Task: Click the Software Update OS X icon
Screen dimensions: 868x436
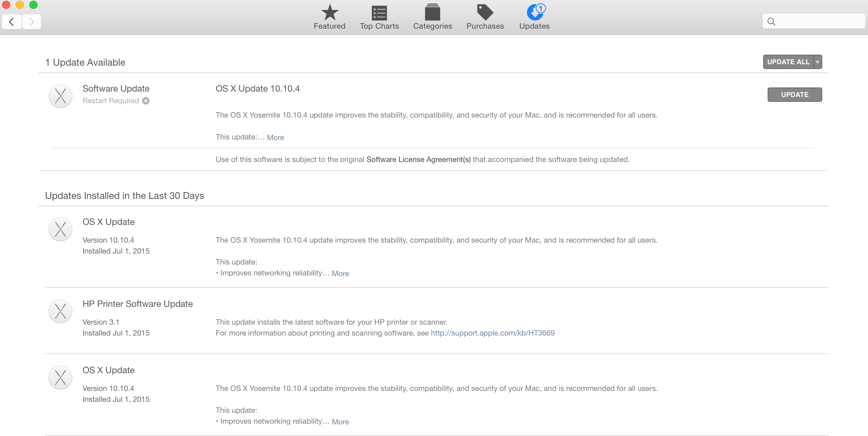Action: point(60,96)
